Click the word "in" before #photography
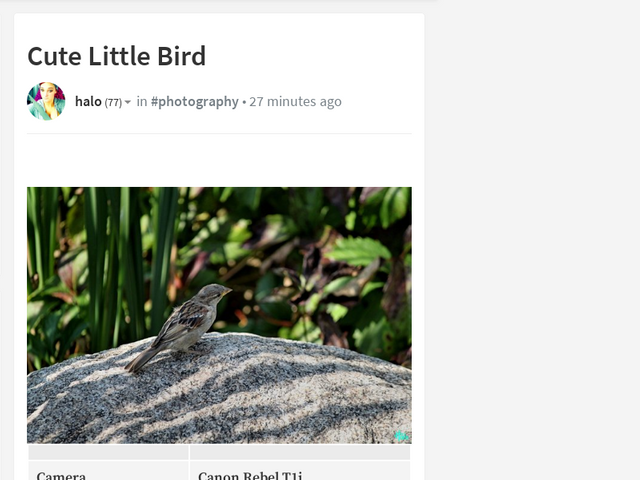Image resolution: width=640 pixels, height=480 pixels. [x=142, y=101]
